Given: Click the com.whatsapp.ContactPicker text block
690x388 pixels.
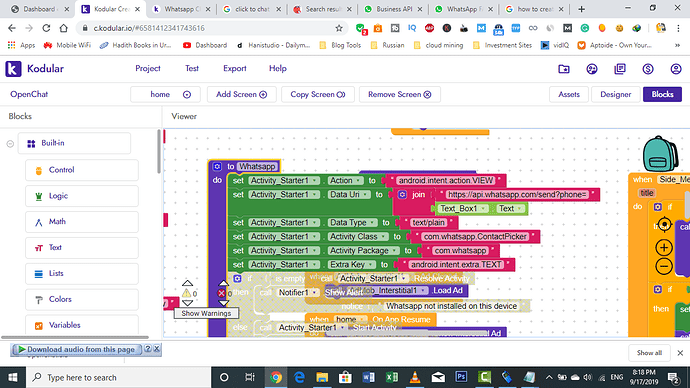Looking at the screenshot, I should coord(475,237).
